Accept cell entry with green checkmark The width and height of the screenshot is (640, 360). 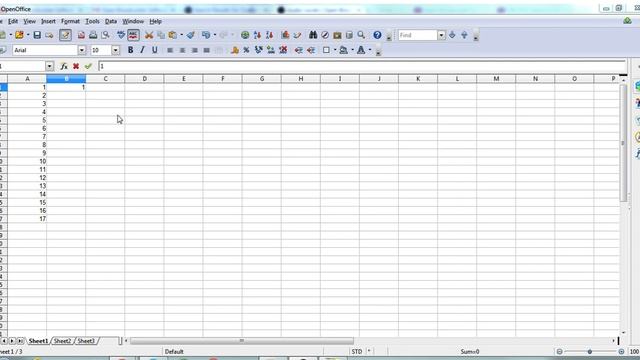[x=88, y=66]
